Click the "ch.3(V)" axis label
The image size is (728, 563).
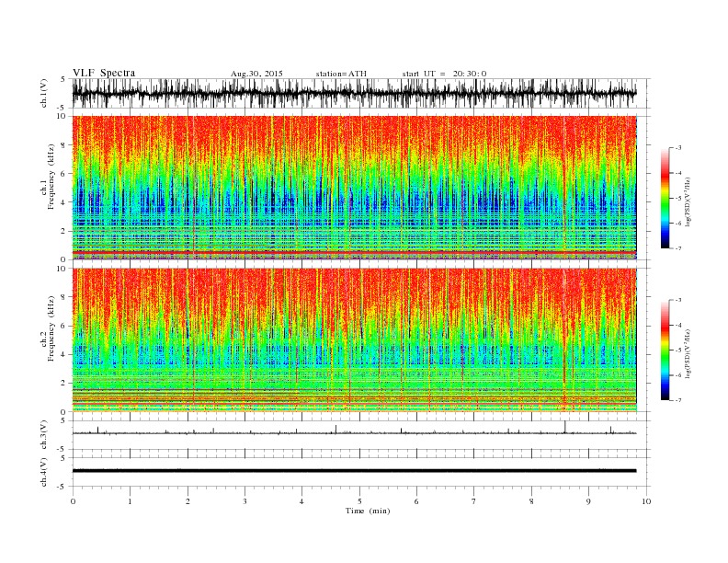44,435
